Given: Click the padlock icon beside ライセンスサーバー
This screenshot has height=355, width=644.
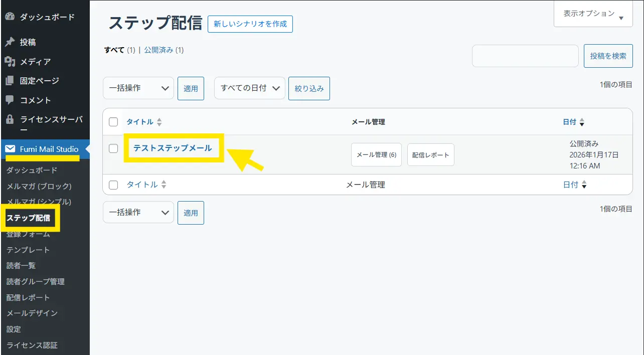Looking at the screenshot, I should pos(10,119).
